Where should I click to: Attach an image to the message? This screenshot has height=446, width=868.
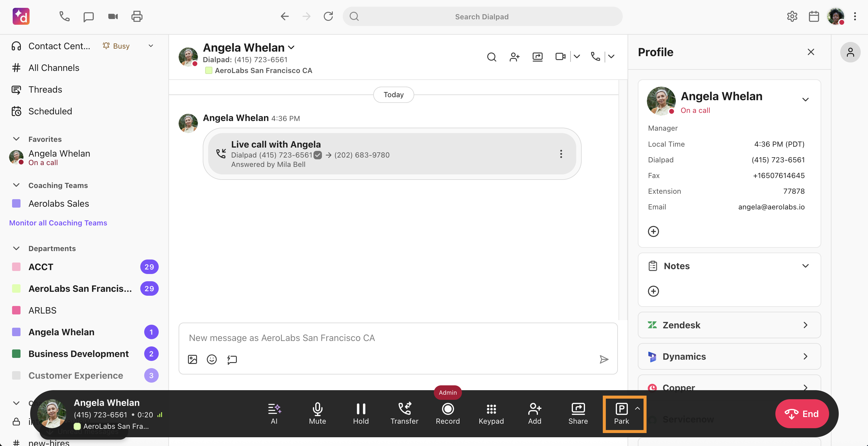pos(192,359)
